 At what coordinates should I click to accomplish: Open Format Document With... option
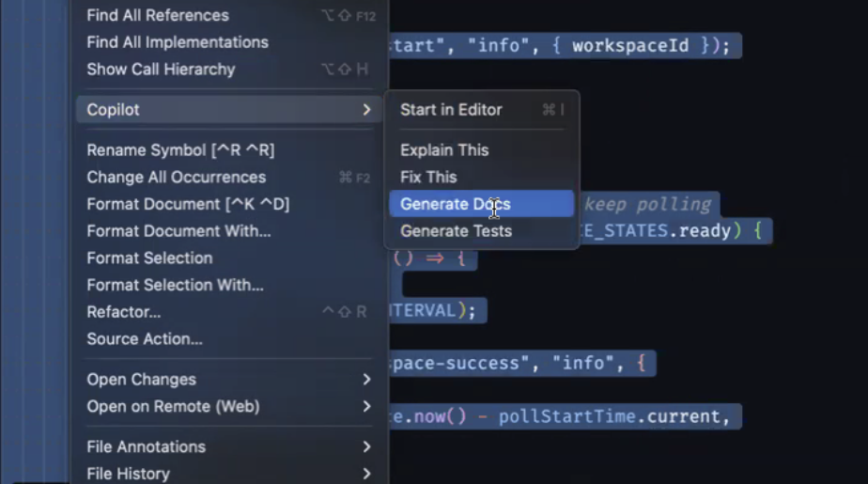click(178, 231)
